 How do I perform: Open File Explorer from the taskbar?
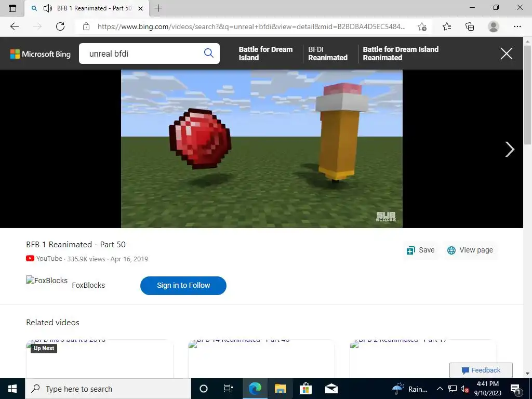280,389
